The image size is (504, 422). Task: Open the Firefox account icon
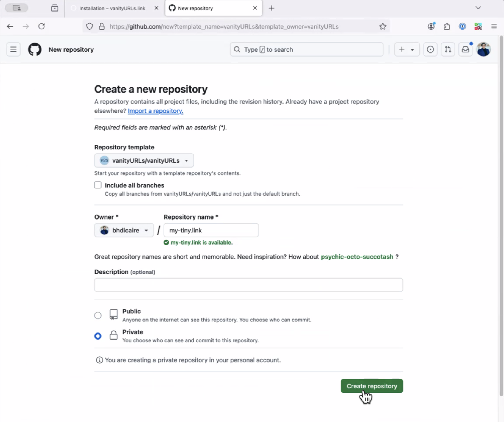[x=431, y=26]
